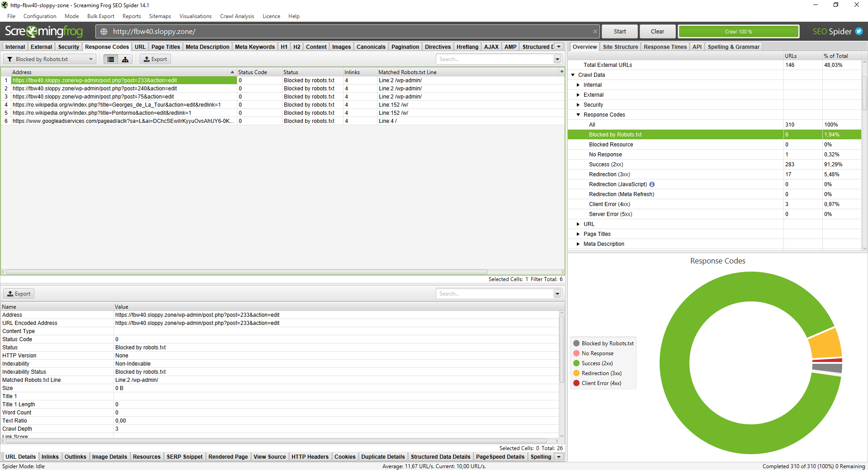Click the filter funnel icon
The height and width of the screenshot is (470, 868).
pos(9,59)
